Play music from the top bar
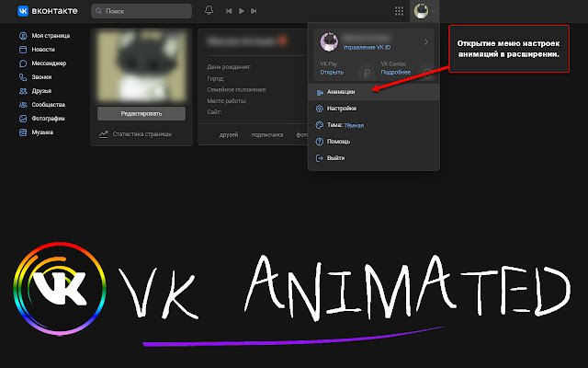 click(242, 11)
